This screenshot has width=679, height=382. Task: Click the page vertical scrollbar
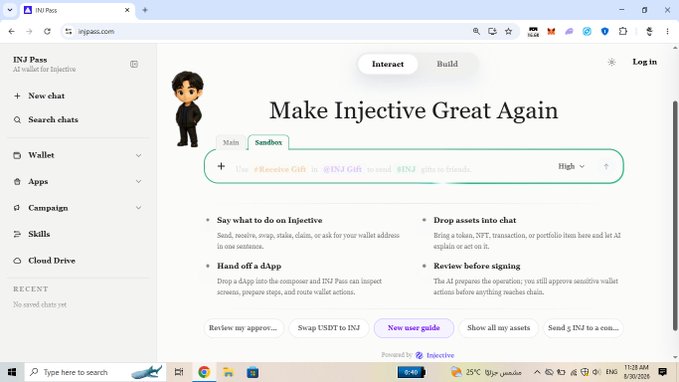click(675, 216)
